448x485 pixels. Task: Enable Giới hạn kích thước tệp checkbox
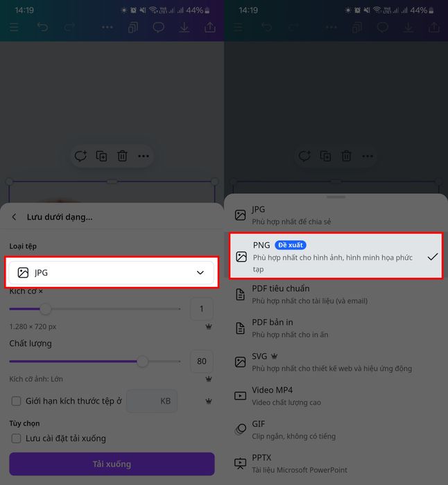[x=16, y=401]
